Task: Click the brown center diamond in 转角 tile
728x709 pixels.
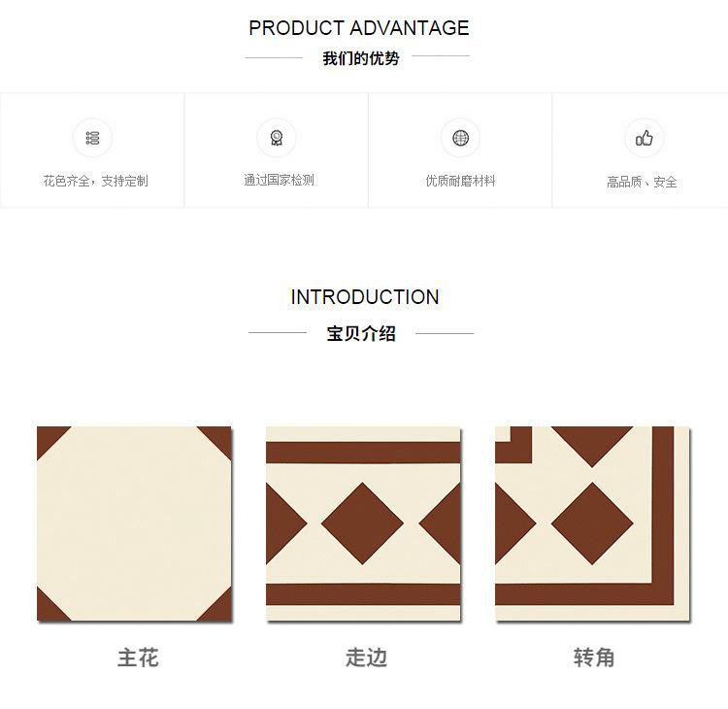Action: [x=592, y=523]
